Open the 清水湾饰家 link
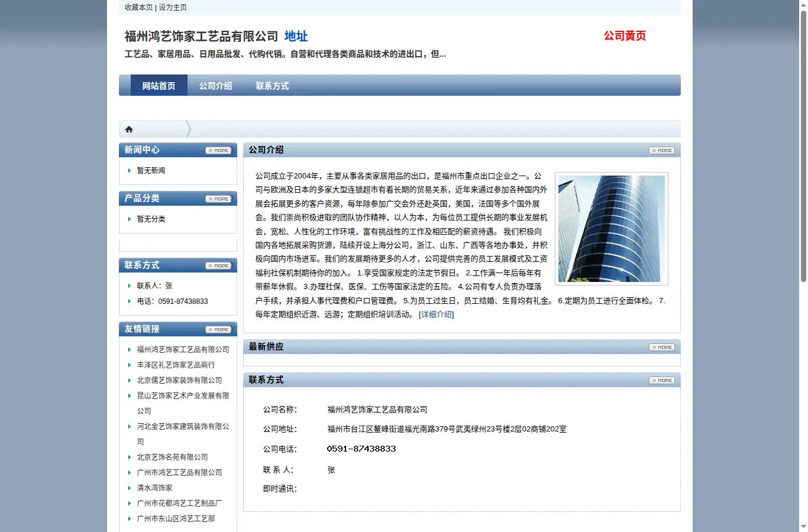Screen dimensions: 808x532 click(x=155, y=488)
